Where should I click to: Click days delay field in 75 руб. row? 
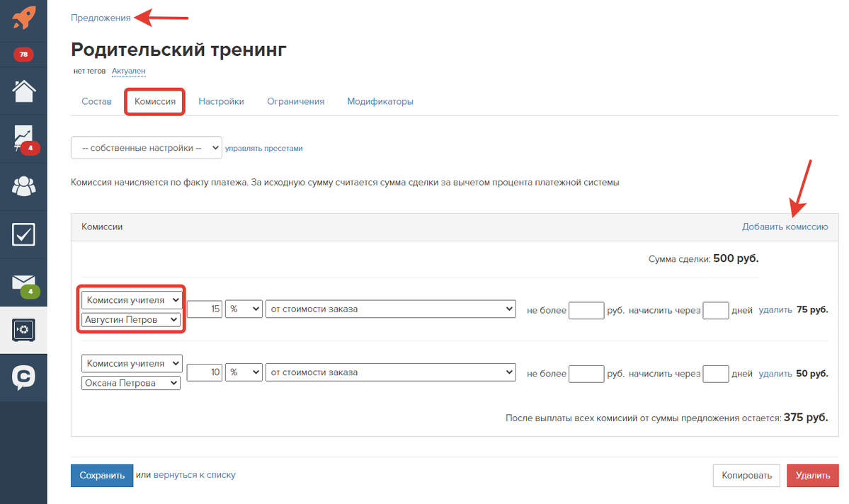(715, 310)
